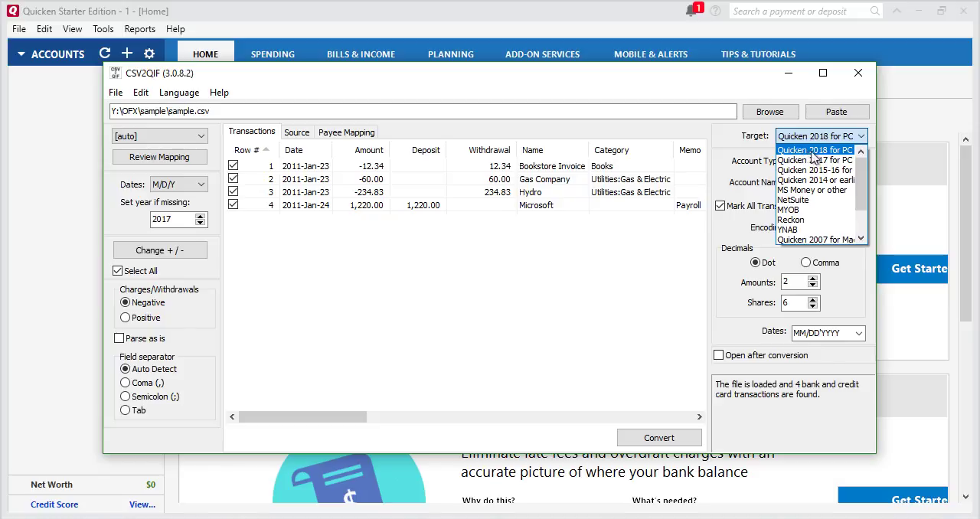Open the Dates M/D/Y dropdown

pyautogui.click(x=178, y=184)
